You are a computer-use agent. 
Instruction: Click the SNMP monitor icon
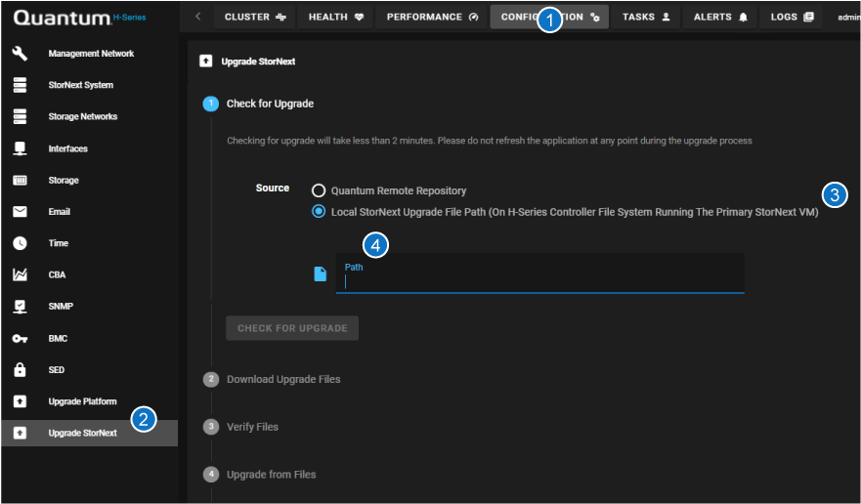[x=20, y=307]
